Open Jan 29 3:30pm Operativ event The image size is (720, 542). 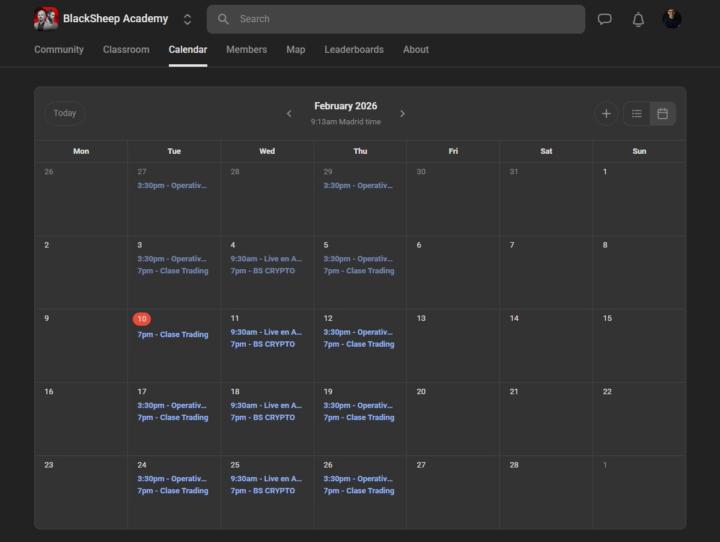(358, 186)
